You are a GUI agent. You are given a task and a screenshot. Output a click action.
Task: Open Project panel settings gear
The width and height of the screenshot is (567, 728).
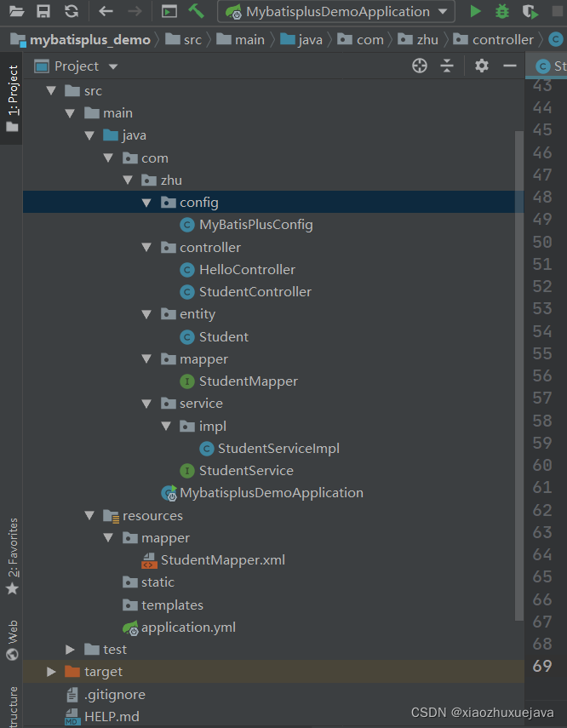click(482, 66)
